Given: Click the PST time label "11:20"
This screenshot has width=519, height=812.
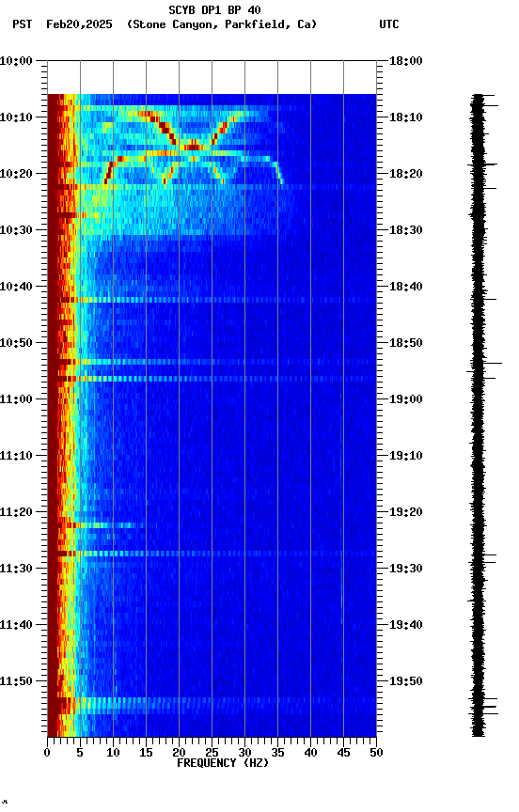Looking at the screenshot, I should tap(16, 513).
